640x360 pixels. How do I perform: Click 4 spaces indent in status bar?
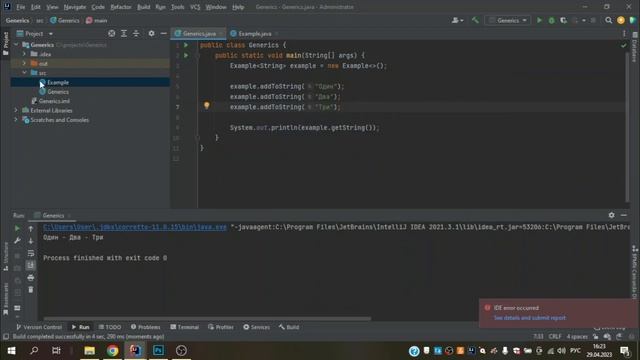click(x=577, y=337)
